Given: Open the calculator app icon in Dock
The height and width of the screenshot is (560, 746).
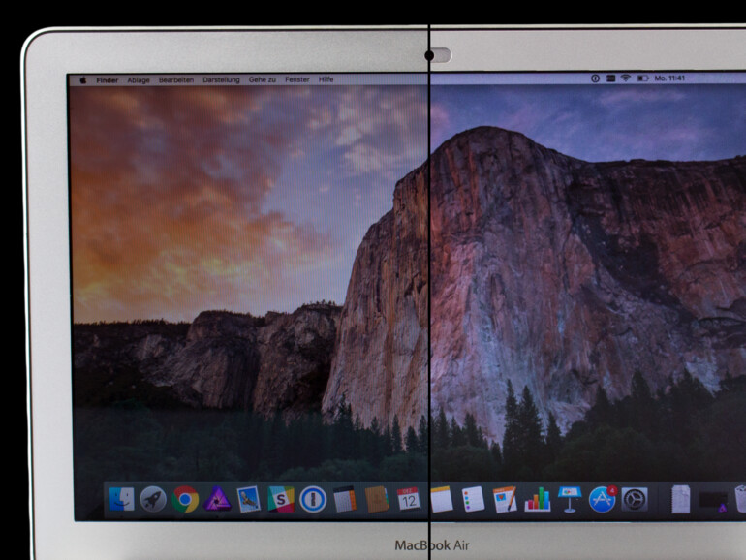Looking at the screenshot, I should tap(345, 500).
